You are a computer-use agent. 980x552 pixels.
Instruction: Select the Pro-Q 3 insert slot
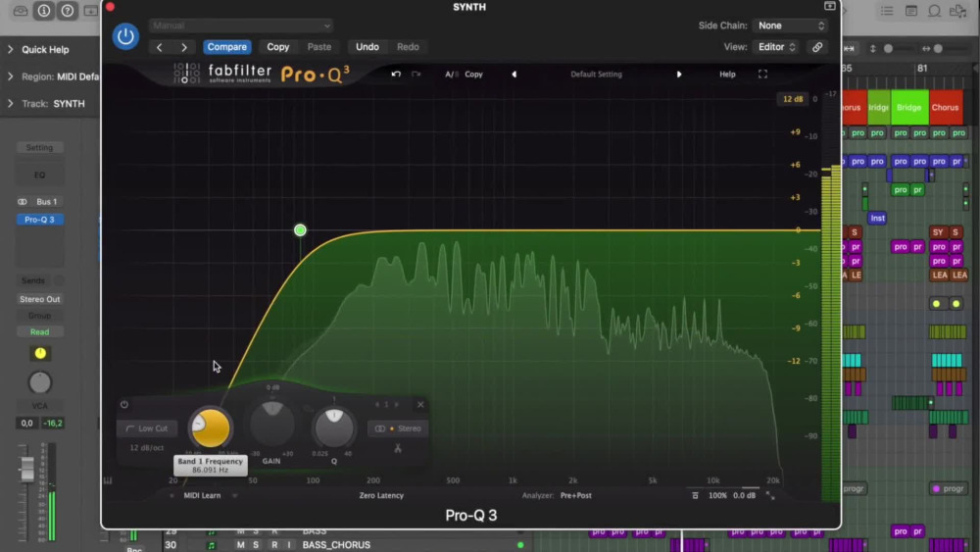[x=39, y=220]
